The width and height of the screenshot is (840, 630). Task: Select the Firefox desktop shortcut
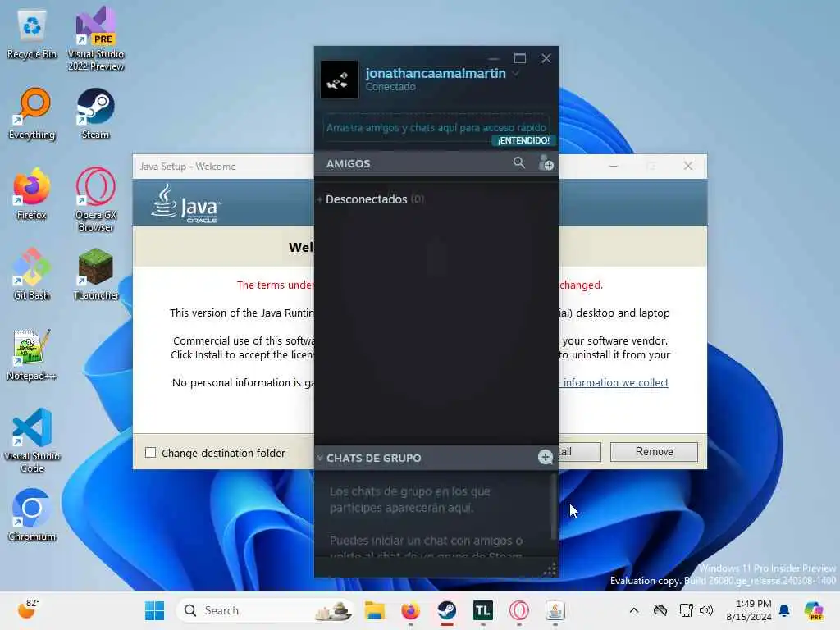[32, 194]
